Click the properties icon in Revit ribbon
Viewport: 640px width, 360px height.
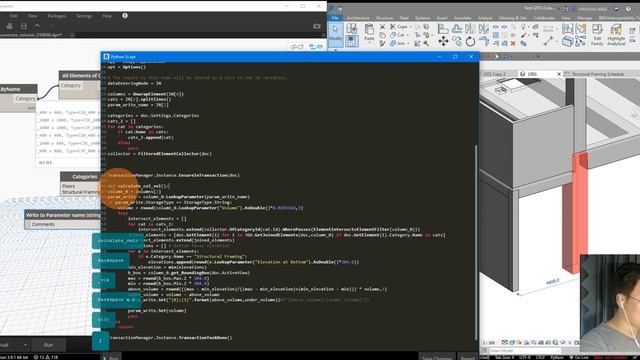pos(351,28)
